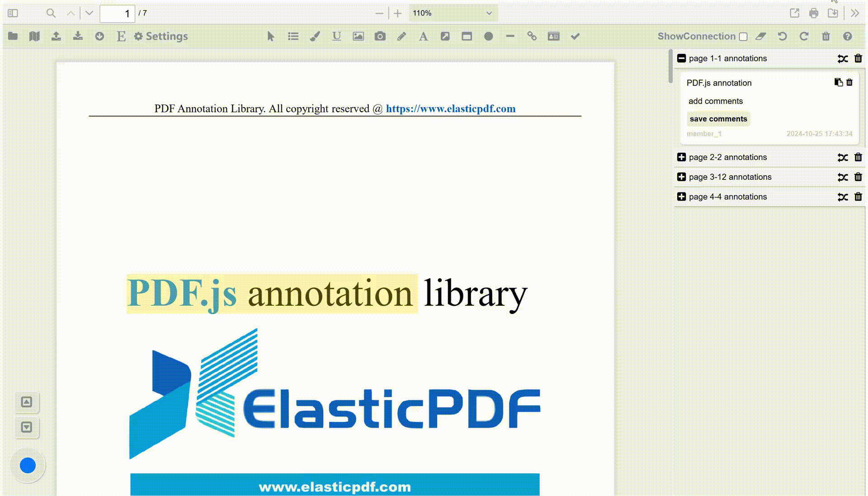
Task: Activate the rectangle annotation tool
Action: 467,36
